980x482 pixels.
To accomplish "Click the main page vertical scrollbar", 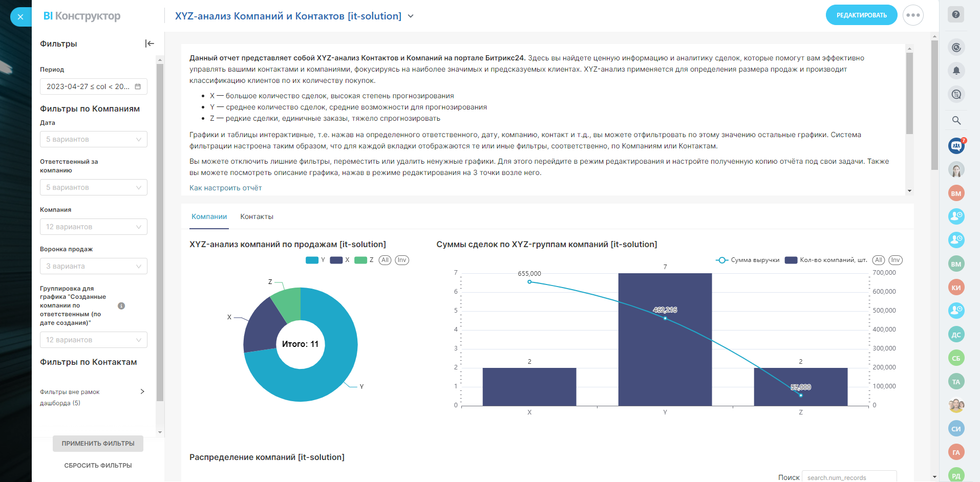I will [934, 105].
